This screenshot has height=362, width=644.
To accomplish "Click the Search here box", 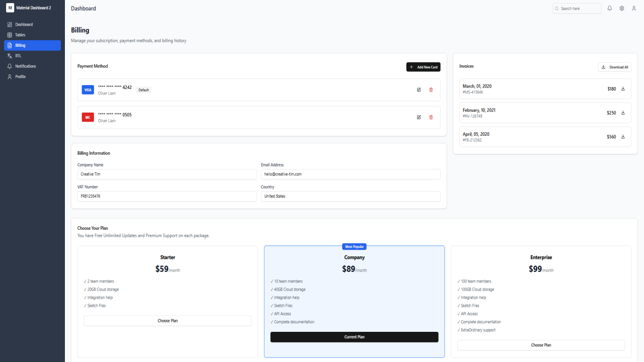I will [577, 9].
